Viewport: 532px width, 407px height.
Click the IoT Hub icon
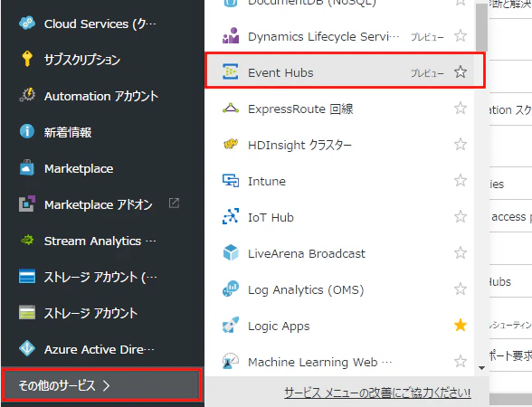[x=231, y=216]
